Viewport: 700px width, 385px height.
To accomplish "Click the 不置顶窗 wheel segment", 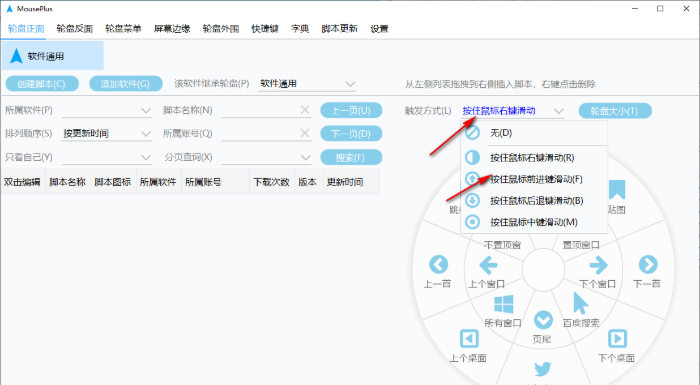I will 503,245.
